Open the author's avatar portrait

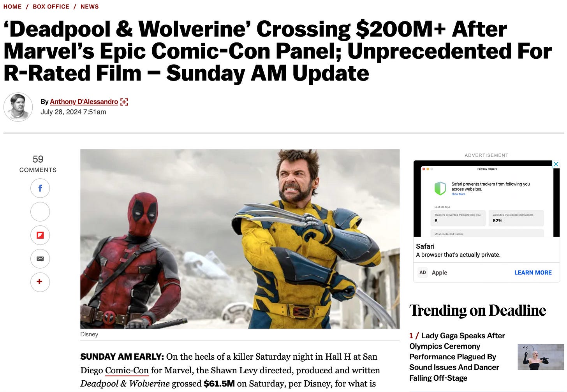[18, 107]
